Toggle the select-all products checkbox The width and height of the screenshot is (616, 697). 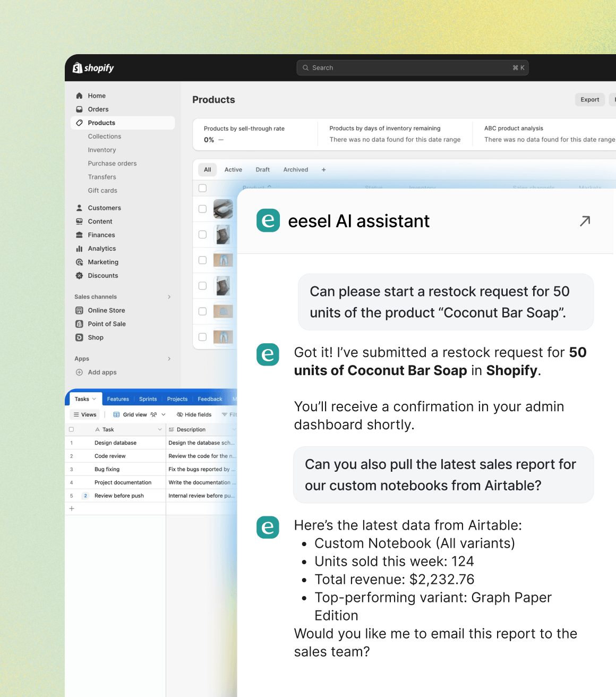(x=202, y=188)
